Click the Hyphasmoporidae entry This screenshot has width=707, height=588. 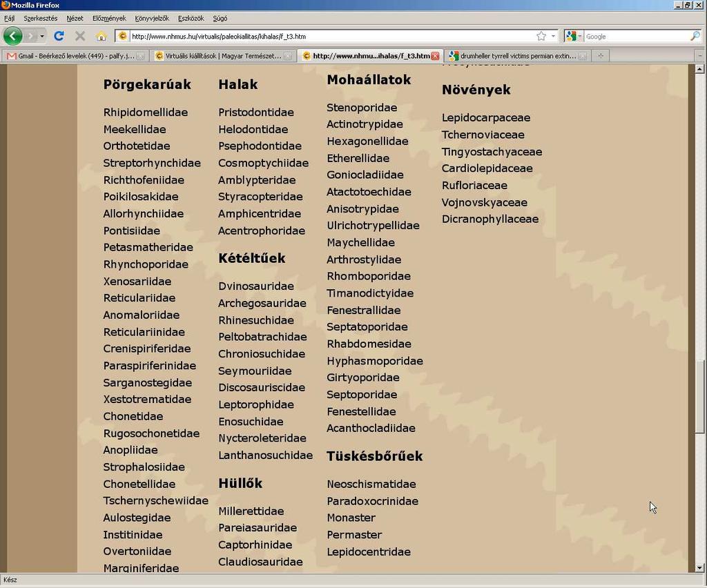[375, 361]
